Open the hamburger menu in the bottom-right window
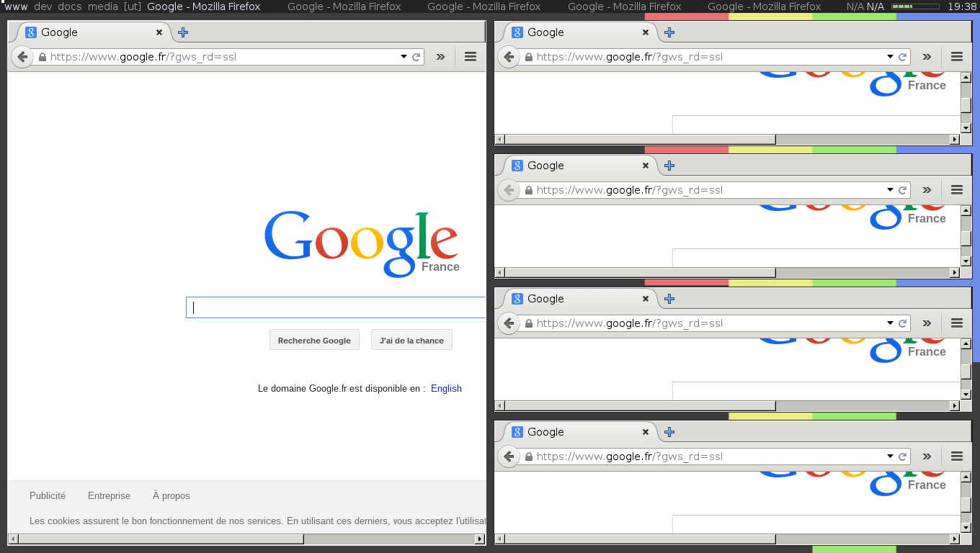The width and height of the screenshot is (980, 553). 957,457
